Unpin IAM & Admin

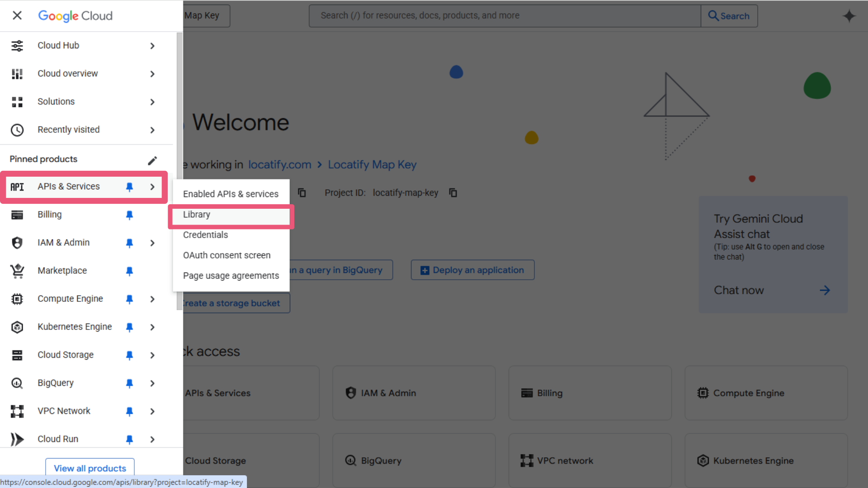(129, 243)
